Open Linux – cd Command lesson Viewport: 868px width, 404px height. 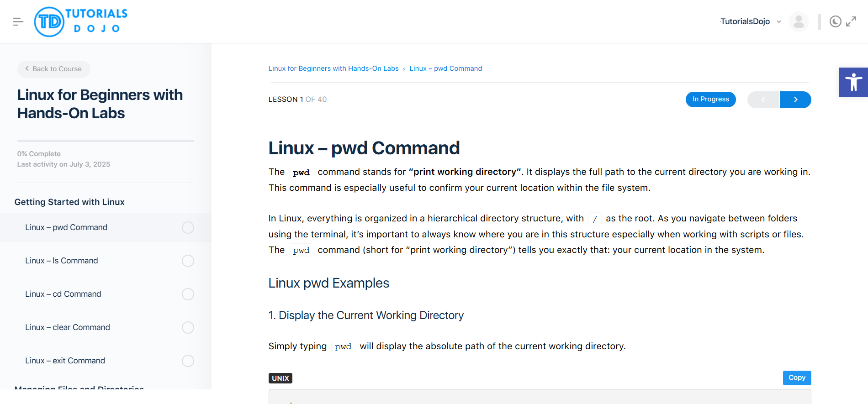pyautogui.click(x=63, y=294)
